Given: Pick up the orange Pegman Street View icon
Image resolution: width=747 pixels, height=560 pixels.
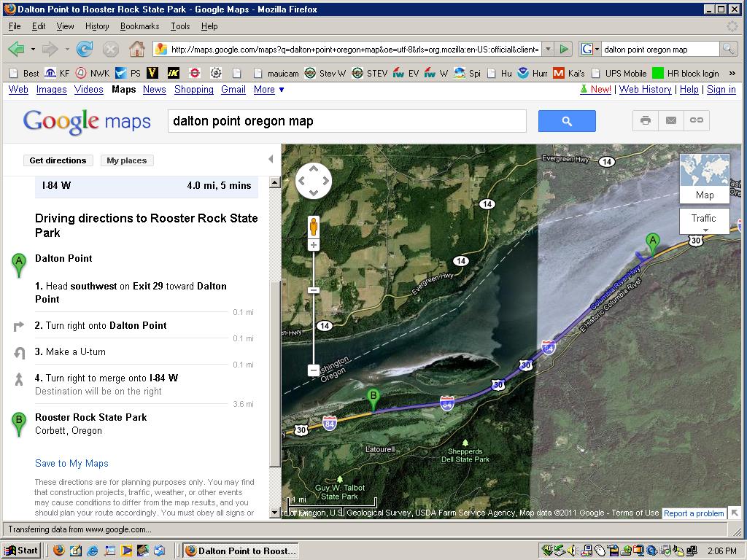Looking at the screenshot, I should click(314, 227).
